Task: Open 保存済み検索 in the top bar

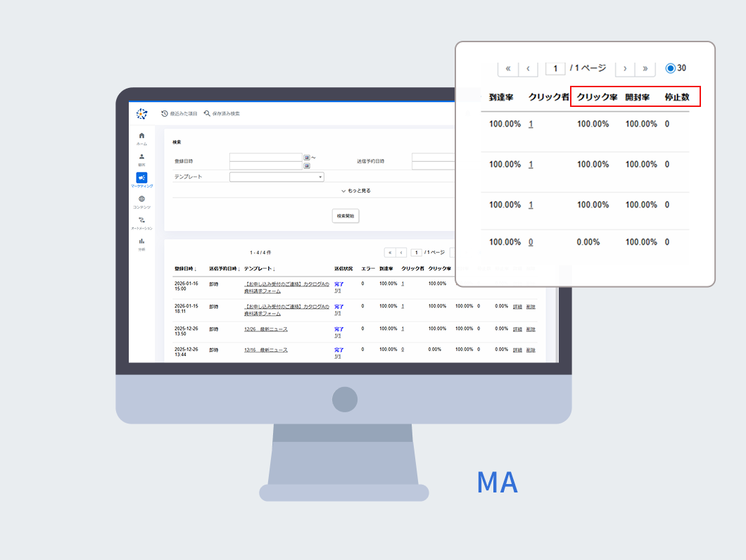Action: pos(222,113)
